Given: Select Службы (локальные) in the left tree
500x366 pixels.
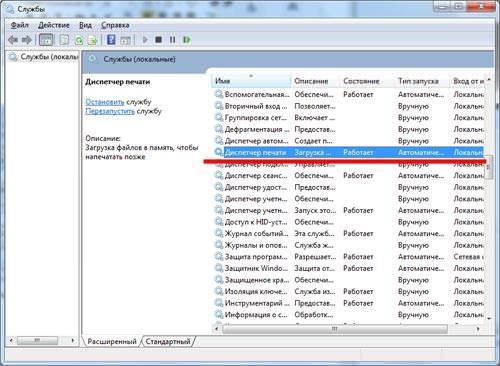Looking at the screenshot, I should point(49,57).
